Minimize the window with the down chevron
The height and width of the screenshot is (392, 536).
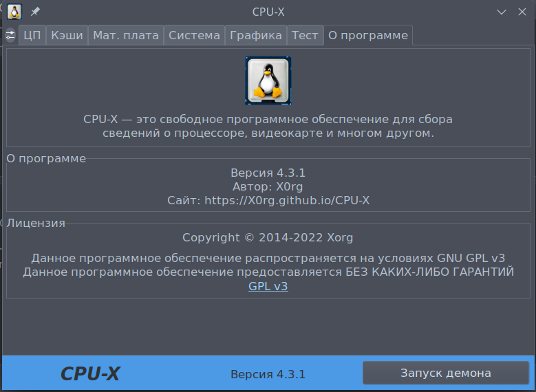point(503,12)
